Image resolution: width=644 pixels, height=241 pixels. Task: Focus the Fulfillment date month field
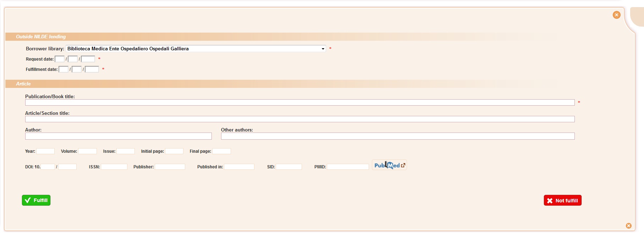(77, 69)
